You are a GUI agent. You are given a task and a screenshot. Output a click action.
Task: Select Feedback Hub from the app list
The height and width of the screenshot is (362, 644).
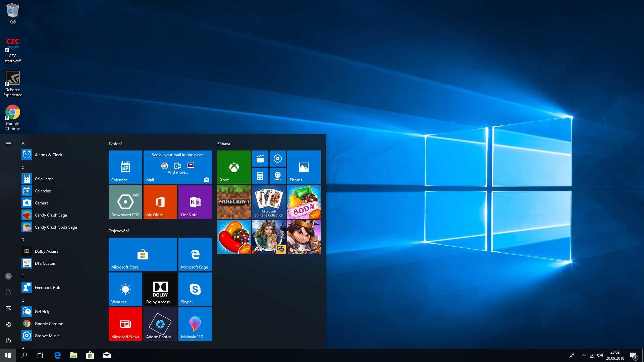(48, 288)
